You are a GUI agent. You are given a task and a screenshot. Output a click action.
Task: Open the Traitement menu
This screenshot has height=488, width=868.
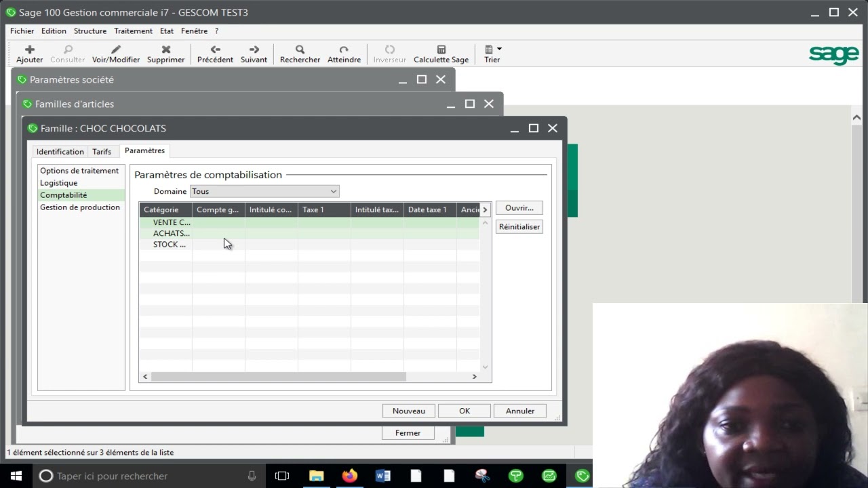(x=133, y=31)
